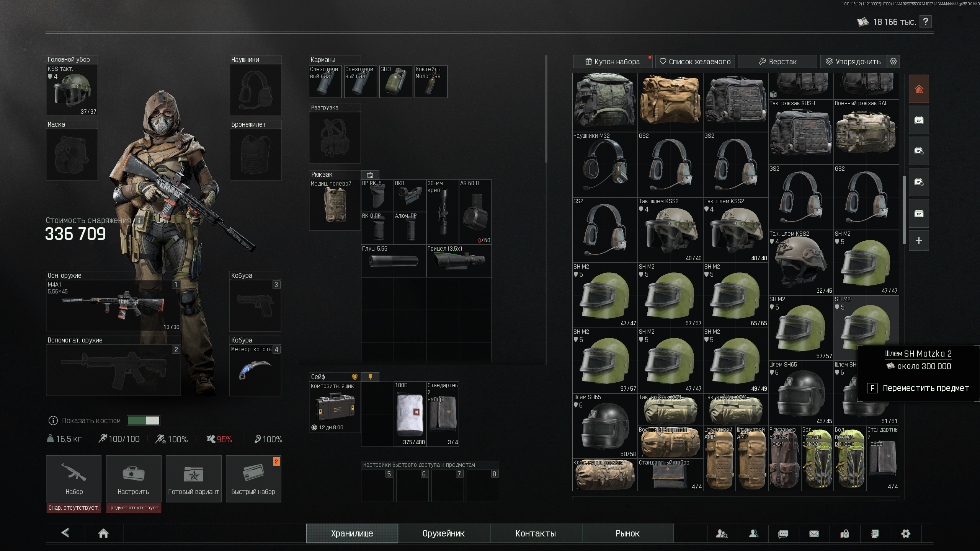This screenshot has width=980, height=551.
Task: Open the Готовый вариант presets
Action: (x=194, y=478)
